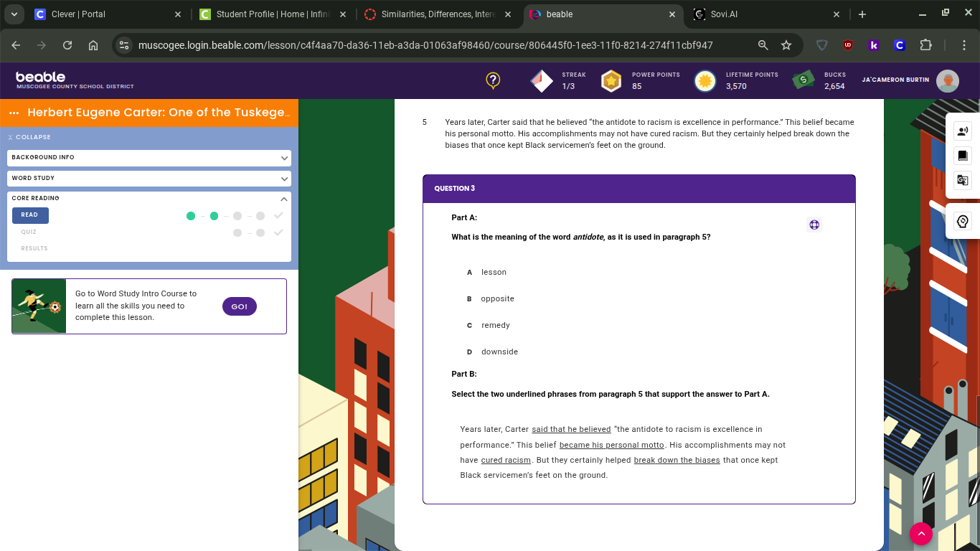
Task: Expand the Word Study section
Action: click(149, 178)
